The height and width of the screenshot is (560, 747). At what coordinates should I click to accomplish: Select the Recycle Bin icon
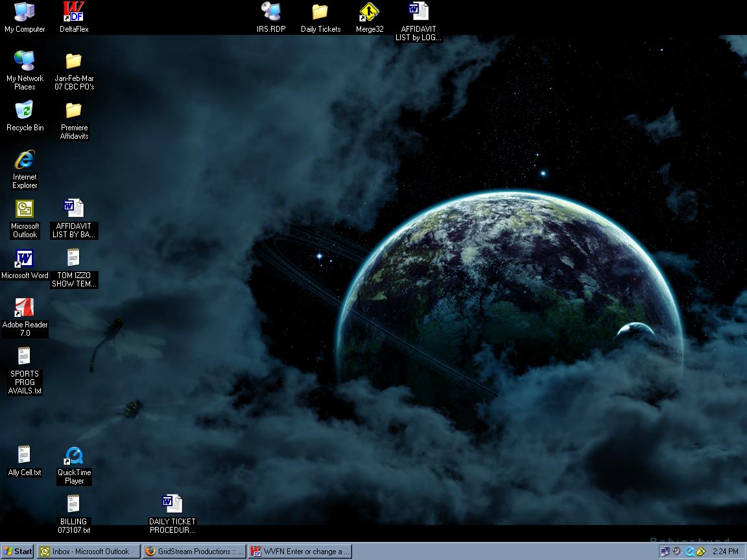coord(25,111)
